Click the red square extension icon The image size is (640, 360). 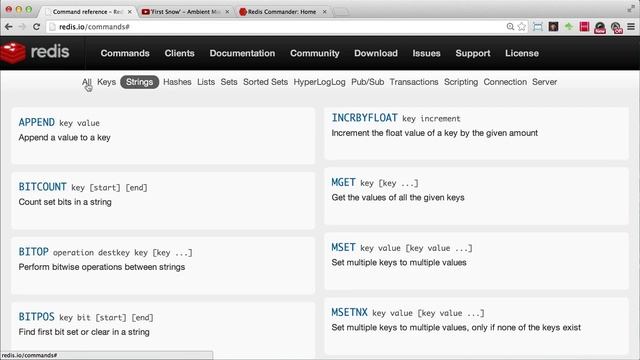click(584, 27)
